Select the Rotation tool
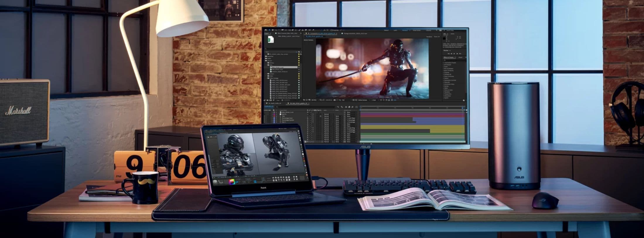644x238 pixels. 279,30
